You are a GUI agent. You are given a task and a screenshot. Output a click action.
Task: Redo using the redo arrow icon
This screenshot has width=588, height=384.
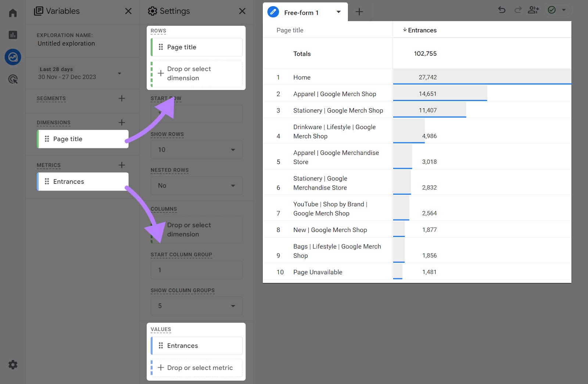[517, 10]
